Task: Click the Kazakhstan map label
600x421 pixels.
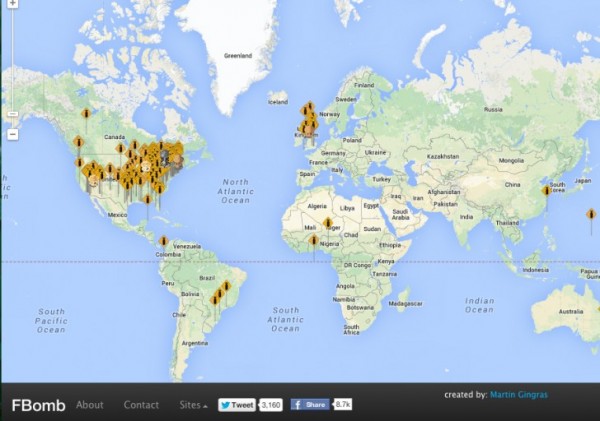Action: [x=443, y=157]
